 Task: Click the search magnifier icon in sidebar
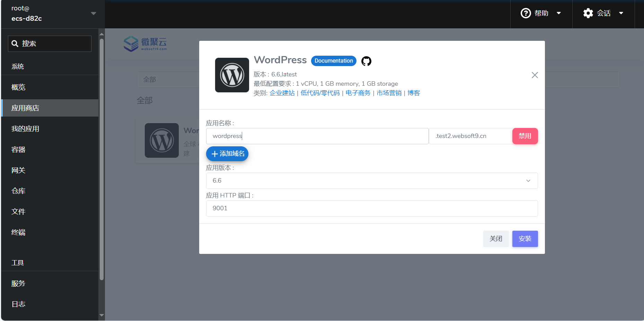pyautogui.click(x=15, y=44)
